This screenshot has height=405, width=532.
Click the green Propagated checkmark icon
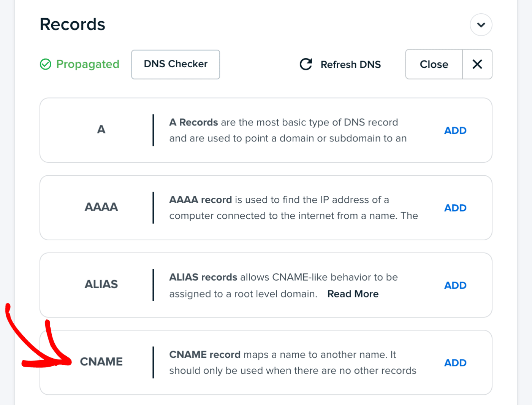[46, 64]
